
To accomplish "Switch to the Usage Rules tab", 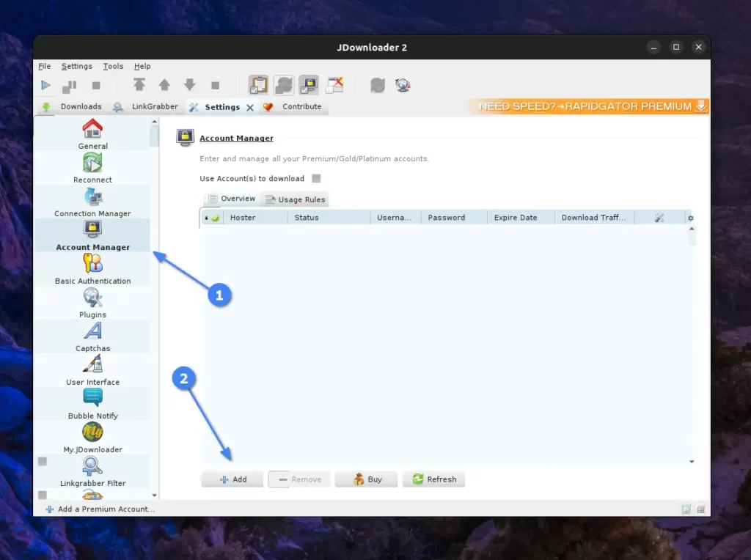I will pyautogui.click(x=295, y=199).
